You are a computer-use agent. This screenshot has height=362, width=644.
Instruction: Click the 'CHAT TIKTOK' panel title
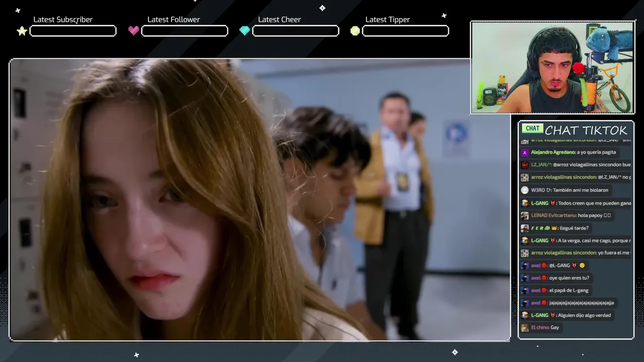(x=586, y=131)
